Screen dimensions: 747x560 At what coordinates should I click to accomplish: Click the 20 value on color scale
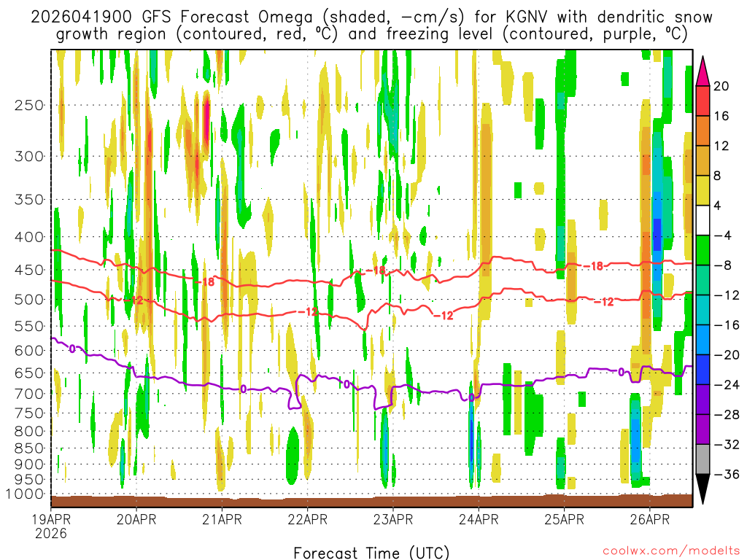[x=721, y=86]
